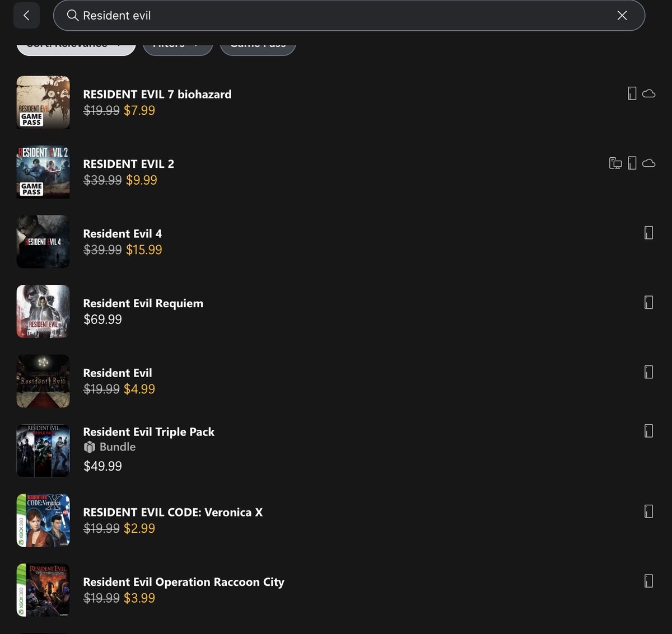Select RESIDENT EVIL CODE: Veronica X title

173,513
